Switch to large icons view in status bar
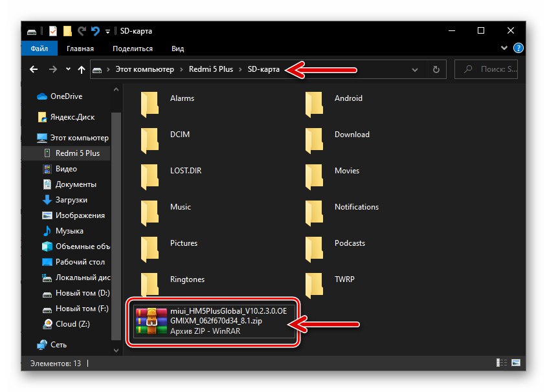The height and width of the screenshot is (392, 547). click(516, 363)
